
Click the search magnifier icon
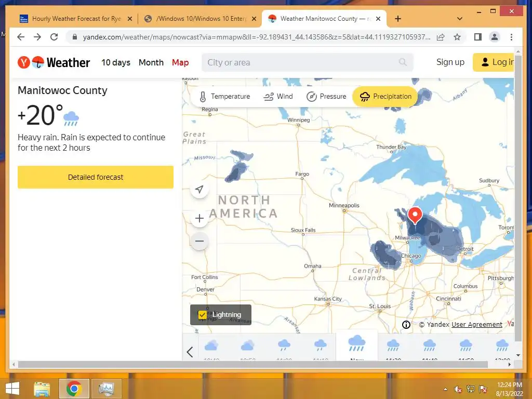(403, 62)
